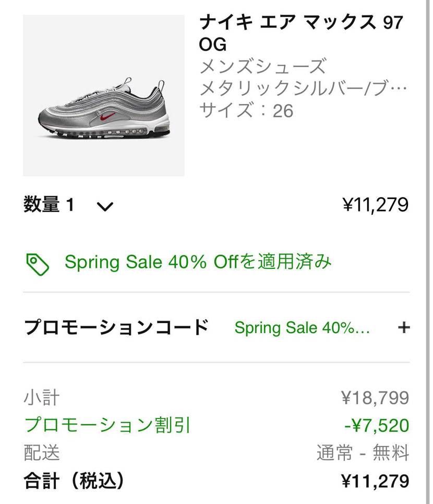The image size is (433, 504).
Task: Click the 合計（税込）total label
Action: [74, 481]
